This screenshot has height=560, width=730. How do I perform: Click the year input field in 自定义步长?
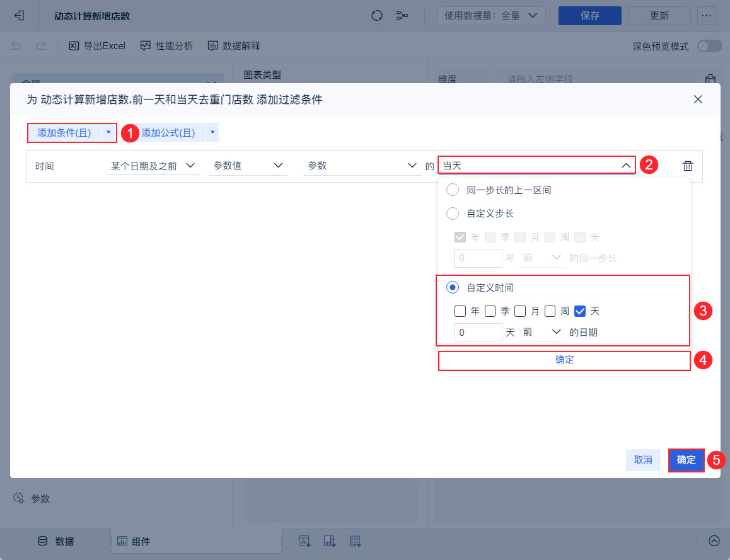478,258
